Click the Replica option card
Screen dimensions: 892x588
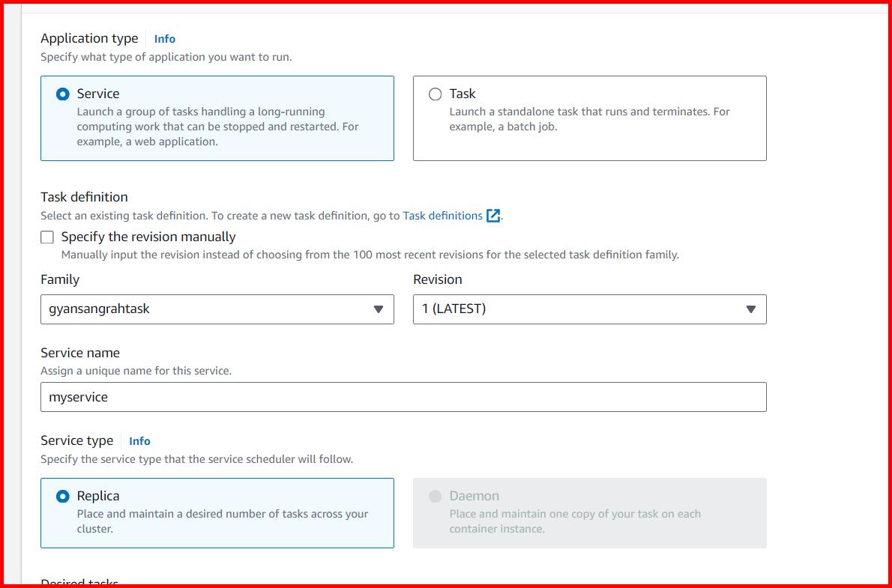[x=217, y=513]
